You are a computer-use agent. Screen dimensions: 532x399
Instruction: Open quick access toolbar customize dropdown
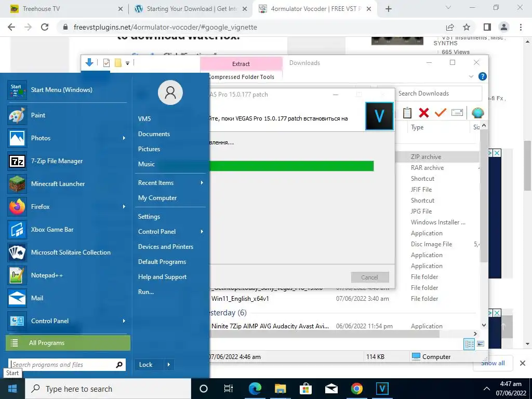coord(128,63)
